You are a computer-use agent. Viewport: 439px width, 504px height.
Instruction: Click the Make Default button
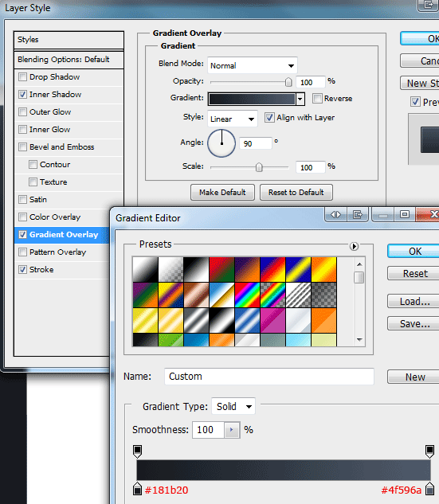[222, 192]
